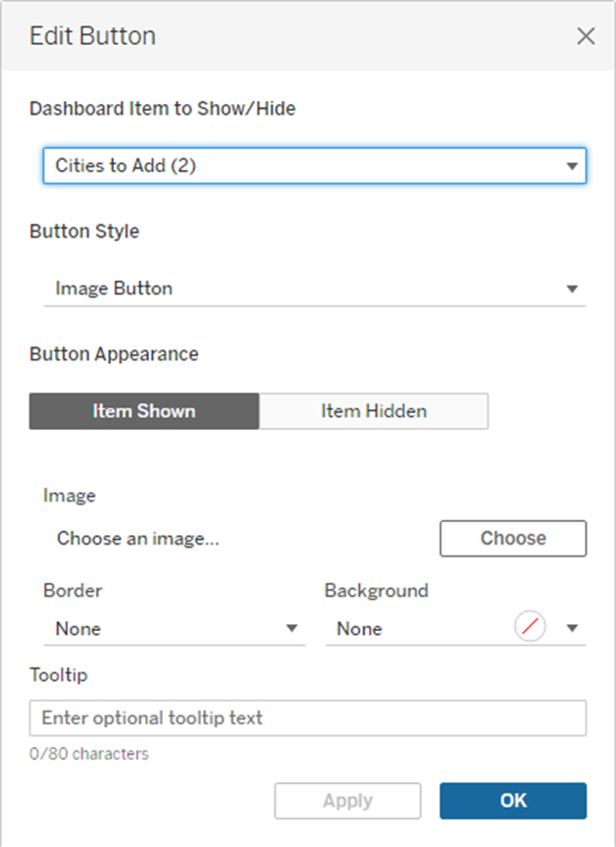This screenshot has width=616, height=847.
Task: Click the no-color Background swatch
Action: click(530, 627)
